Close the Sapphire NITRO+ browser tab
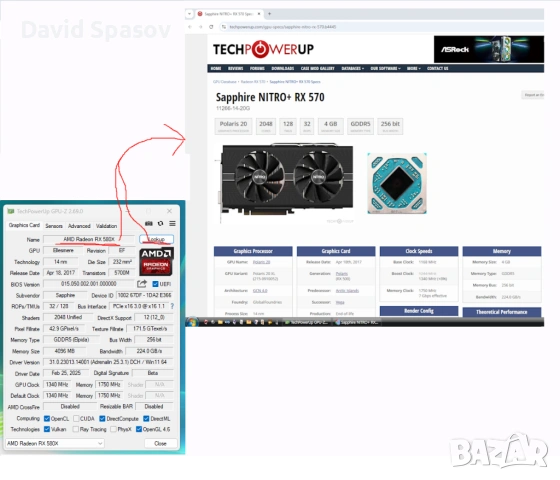The width and height of the screenshot is (560, 480). (259, 14)
